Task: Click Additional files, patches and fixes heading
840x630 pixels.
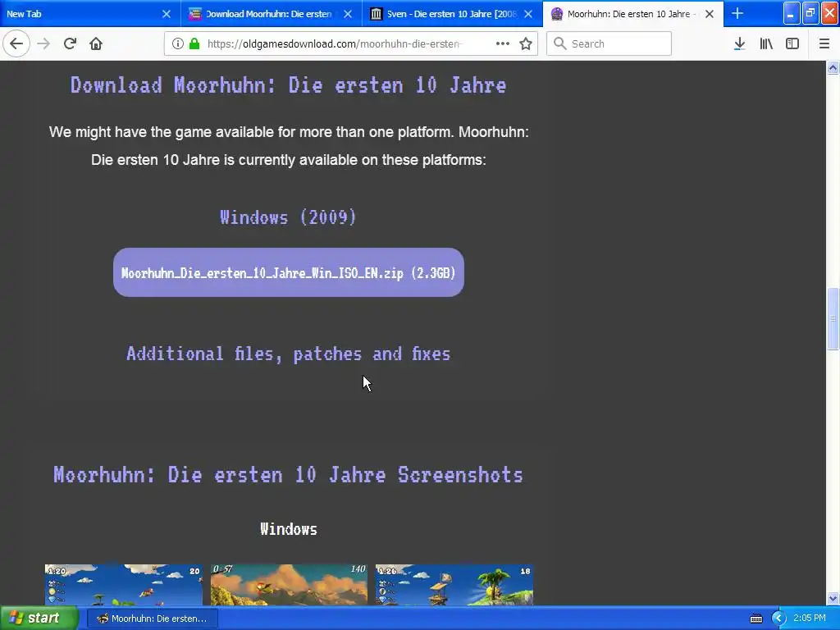Action: [288, 354]
